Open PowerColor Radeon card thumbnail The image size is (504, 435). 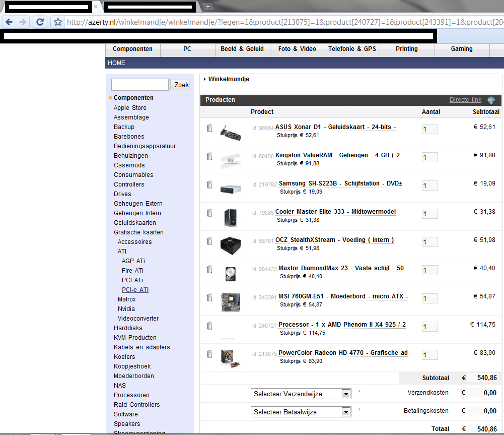pyautogui.click(x=231, y=359)
